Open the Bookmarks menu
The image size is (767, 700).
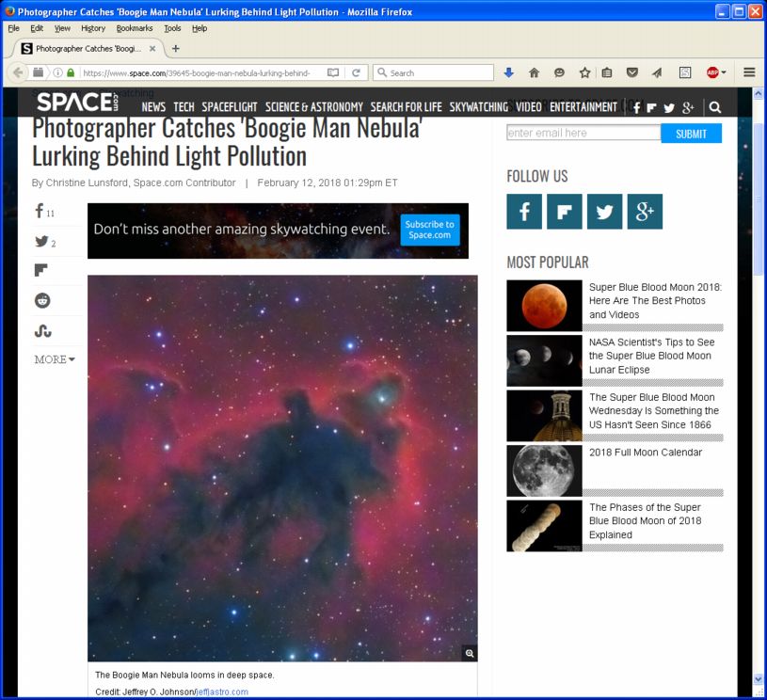pos(134,28)
